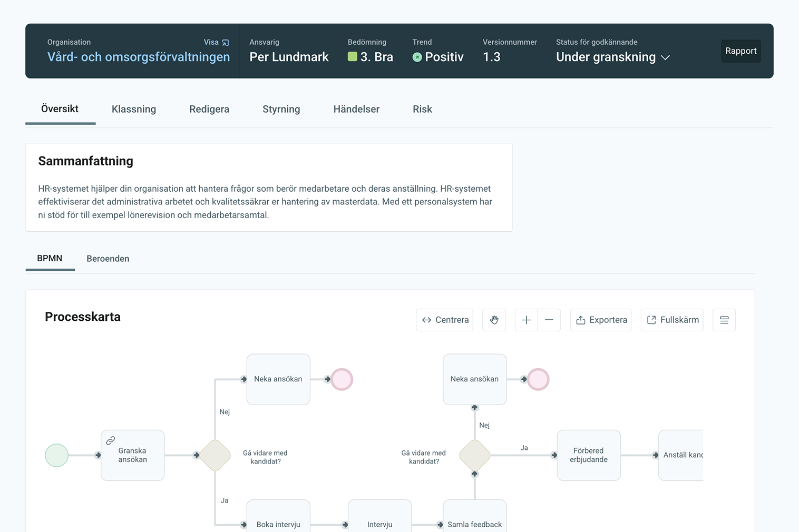Select the first pink end event circle

[x=342, y=379]
